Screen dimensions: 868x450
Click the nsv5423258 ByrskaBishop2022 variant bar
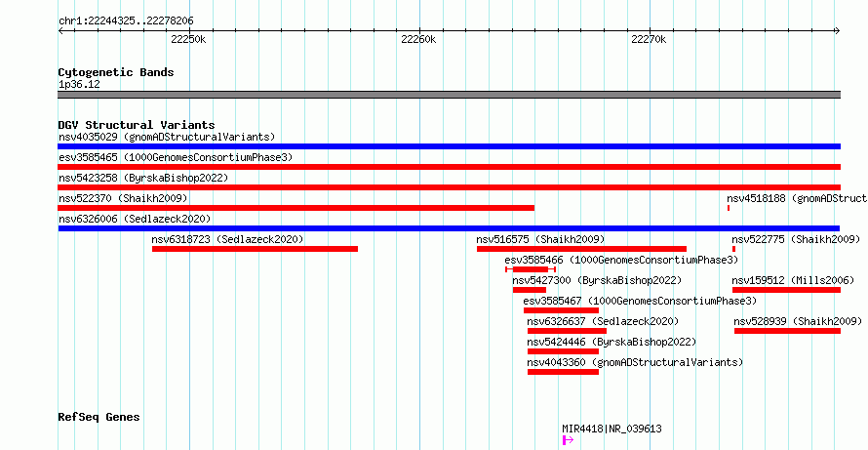pos(449,187)
